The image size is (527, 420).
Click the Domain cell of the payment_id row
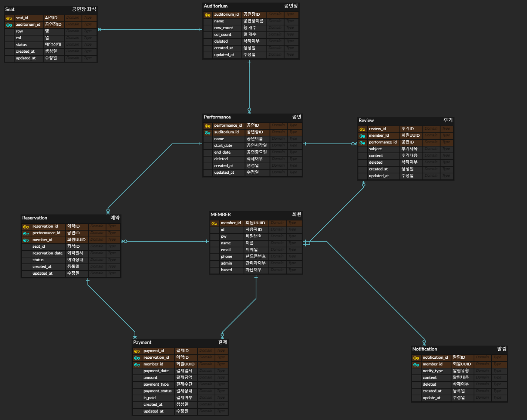point(206,351)
